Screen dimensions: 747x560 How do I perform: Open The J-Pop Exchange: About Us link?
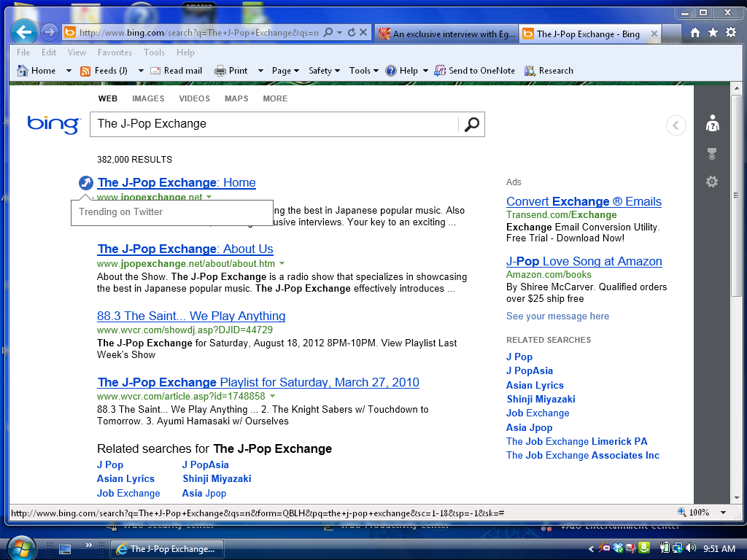(185, 249)
